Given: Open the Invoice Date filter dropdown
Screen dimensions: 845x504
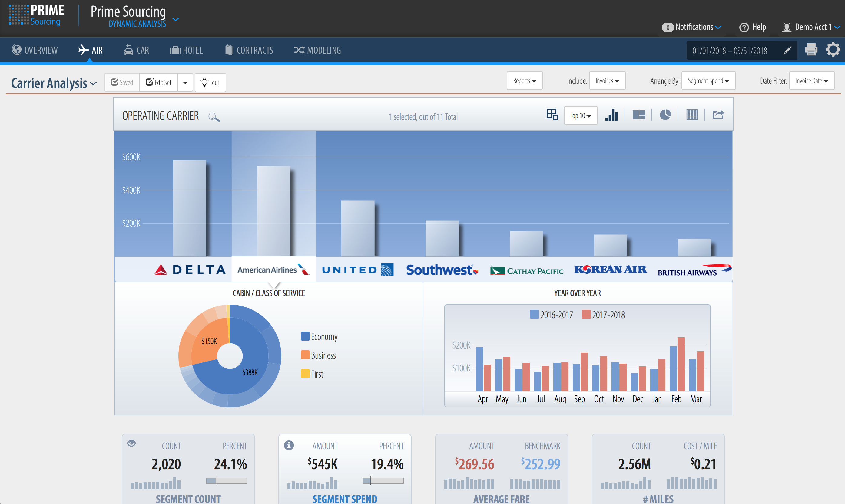Looking at the screenshot, I should coord(811,81).
